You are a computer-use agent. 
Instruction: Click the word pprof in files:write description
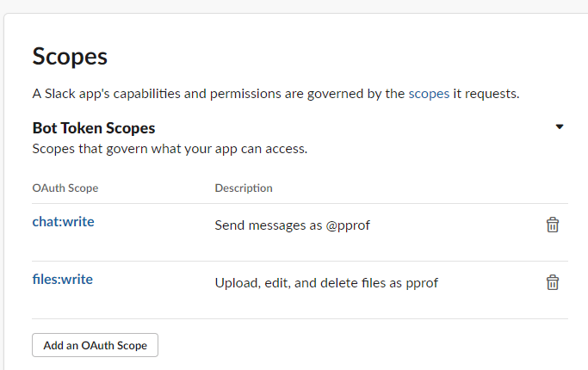click(x=420, y=282)
